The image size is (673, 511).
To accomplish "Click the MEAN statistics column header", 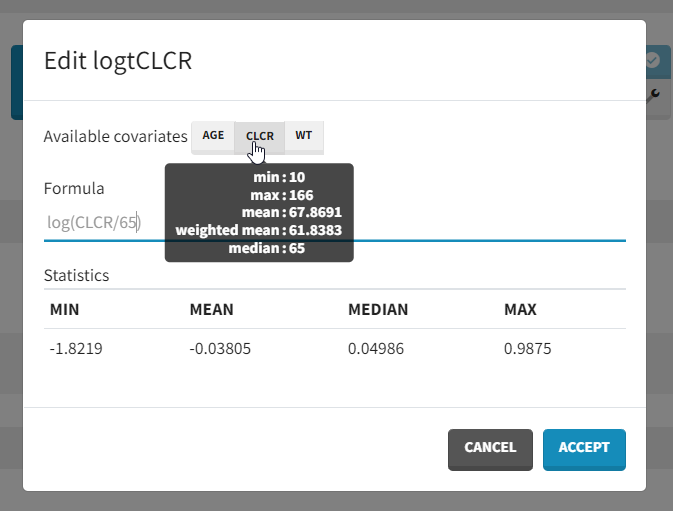I will tap(211, 310).
